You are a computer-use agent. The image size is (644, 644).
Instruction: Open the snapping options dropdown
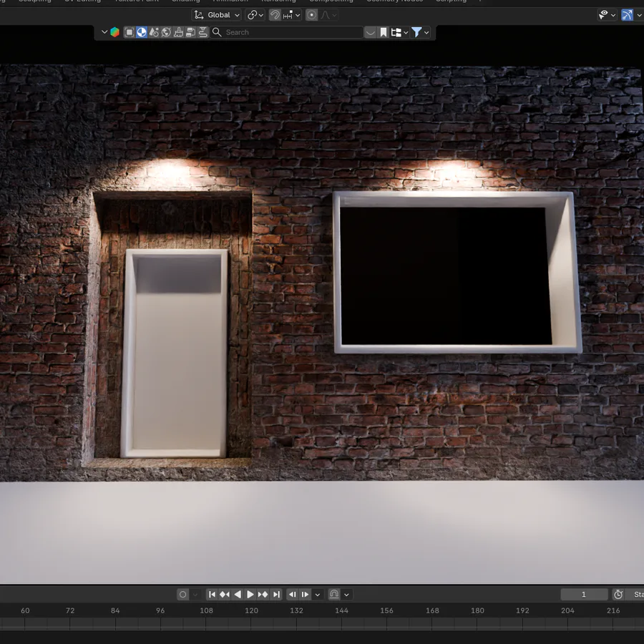click(x=292, y=15)
